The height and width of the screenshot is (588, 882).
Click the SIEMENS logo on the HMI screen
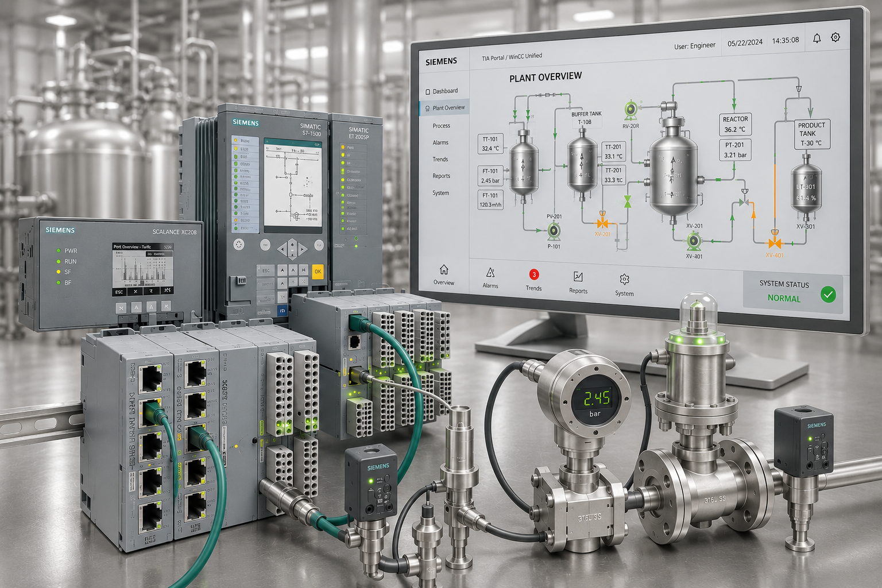click(x=441, y=61)
